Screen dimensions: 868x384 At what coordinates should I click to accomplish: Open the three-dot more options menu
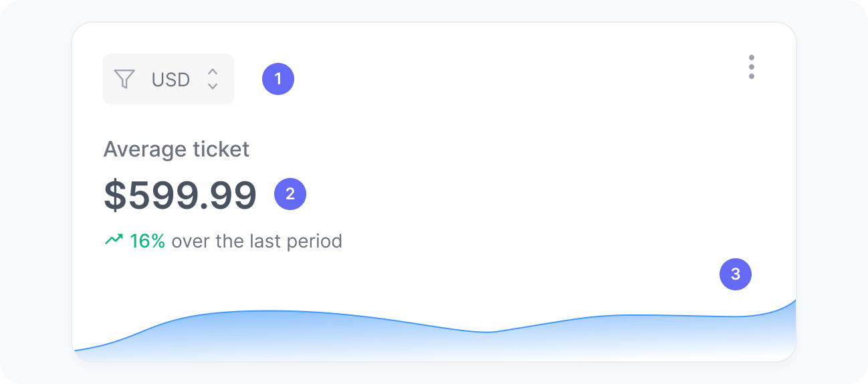(x=752, y=67)
